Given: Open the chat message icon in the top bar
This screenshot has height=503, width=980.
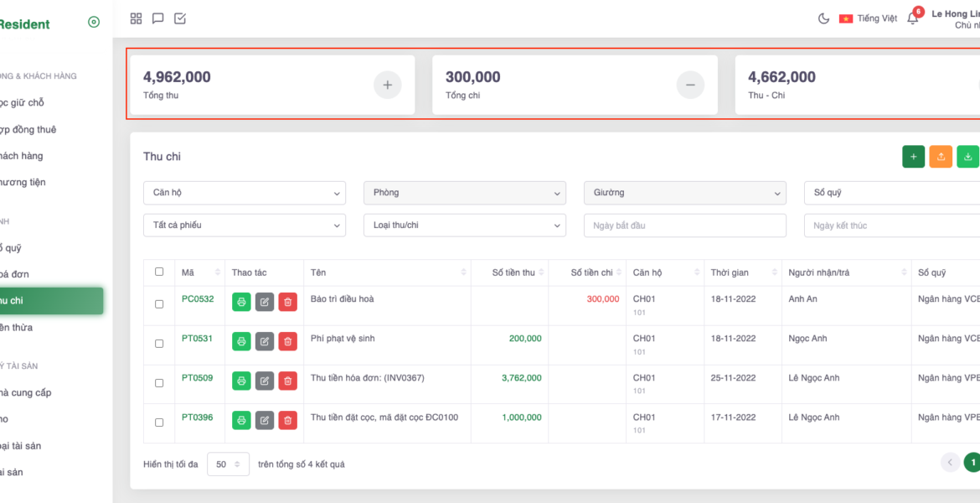Looking at the screenshot, I should [158, 18].
